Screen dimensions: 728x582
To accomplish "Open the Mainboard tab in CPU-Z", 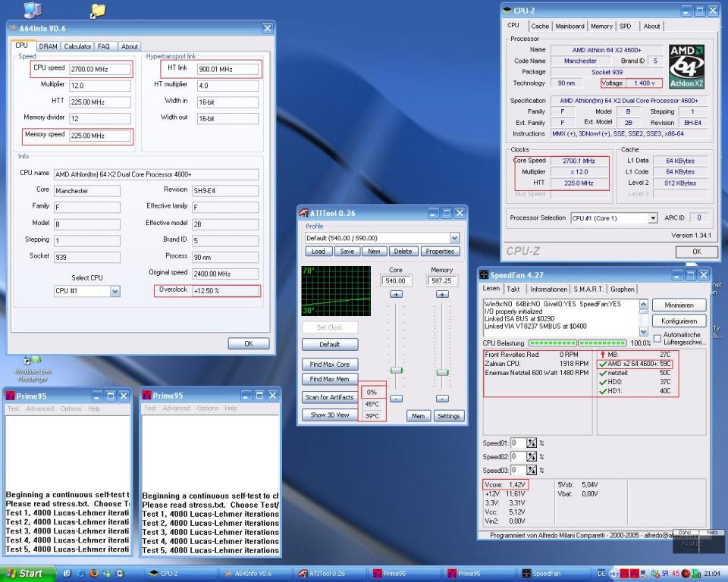I will click(570, 26).
